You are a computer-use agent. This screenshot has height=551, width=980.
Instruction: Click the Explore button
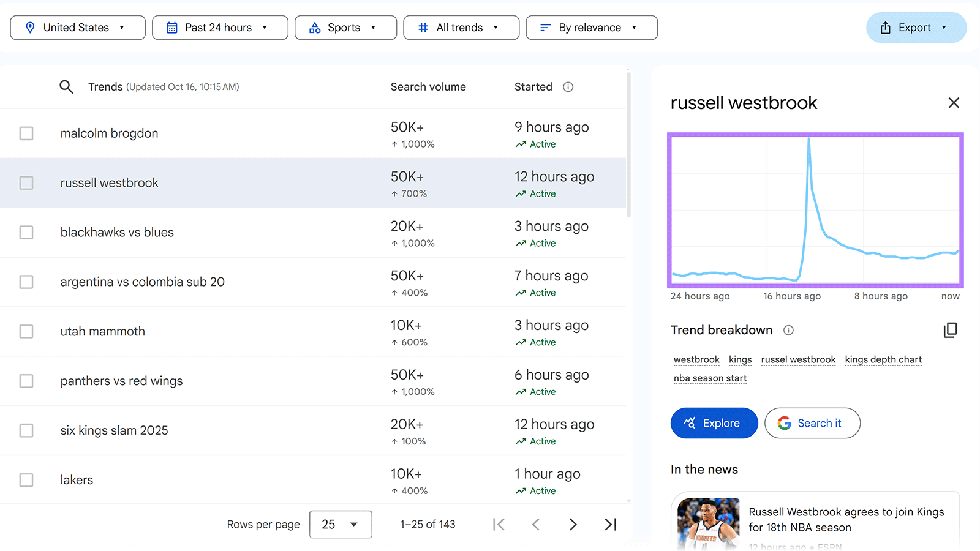(714, 423)
